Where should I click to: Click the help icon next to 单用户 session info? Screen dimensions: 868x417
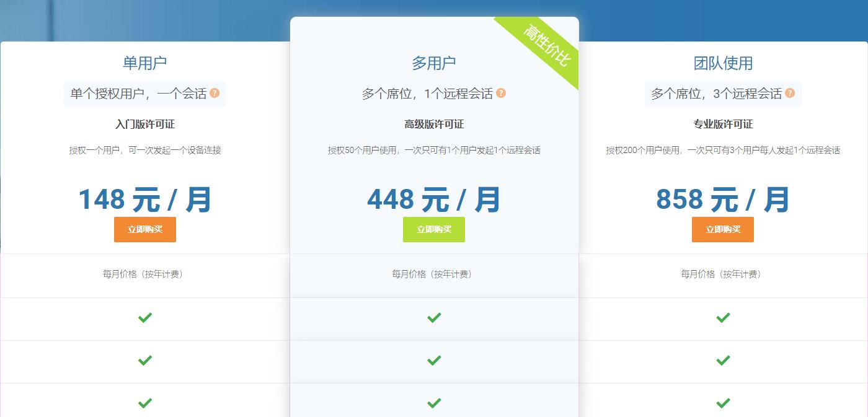pyautogui.click(x=214, y=94)
